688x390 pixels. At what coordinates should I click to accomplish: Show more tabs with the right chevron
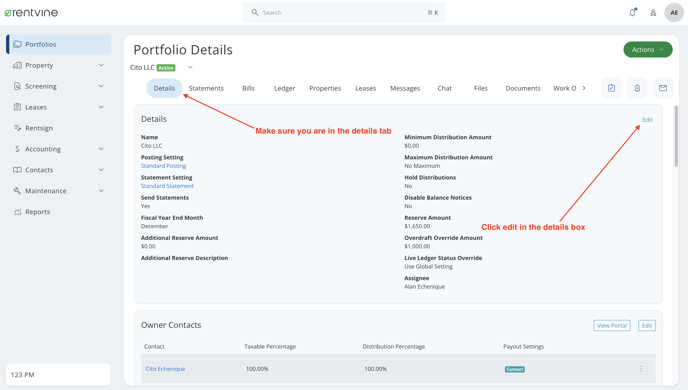pyautogui.click(x=584, y=88)
